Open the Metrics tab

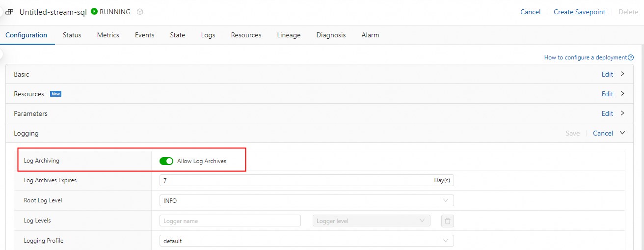coord(108,35)
